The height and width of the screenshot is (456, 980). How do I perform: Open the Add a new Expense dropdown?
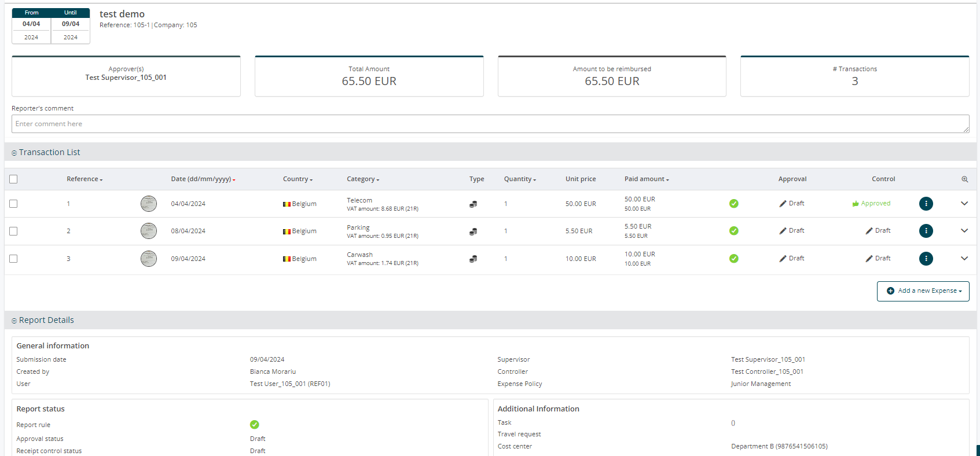tap(923, 291)
